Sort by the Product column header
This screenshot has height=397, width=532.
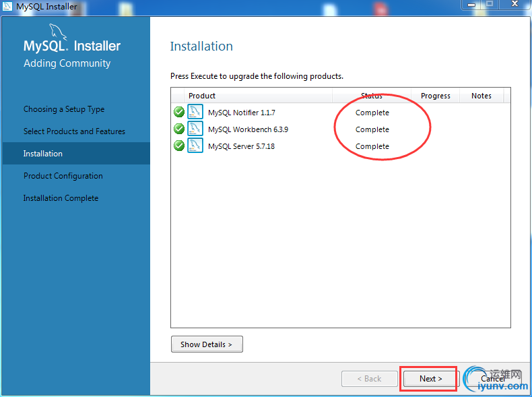click(x=258, y=96)
